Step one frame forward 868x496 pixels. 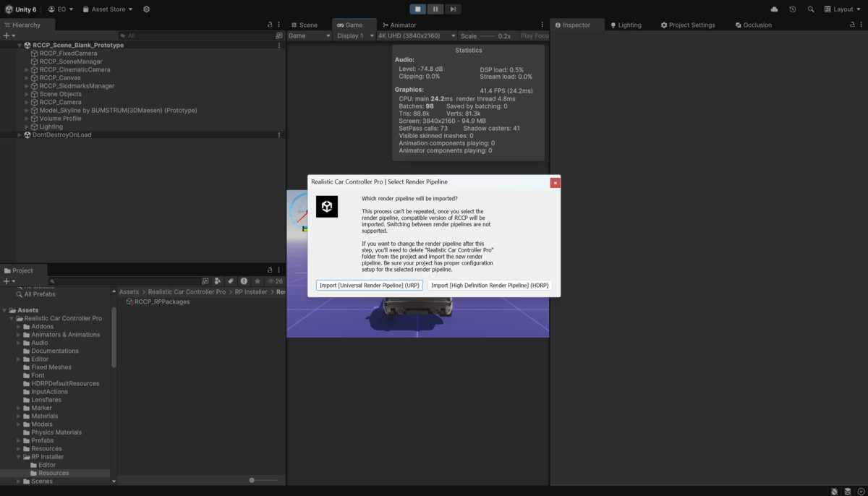click(x=453, y=9)
